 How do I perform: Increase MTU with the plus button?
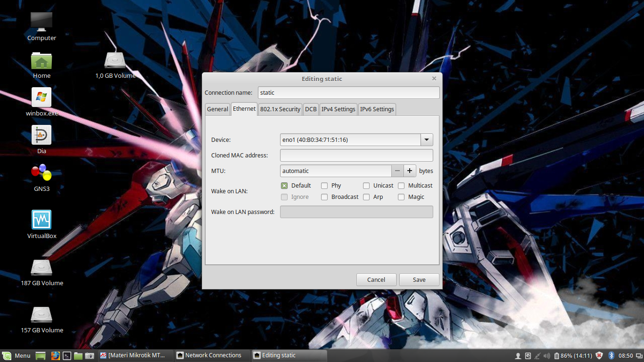[x=410, y=171]
